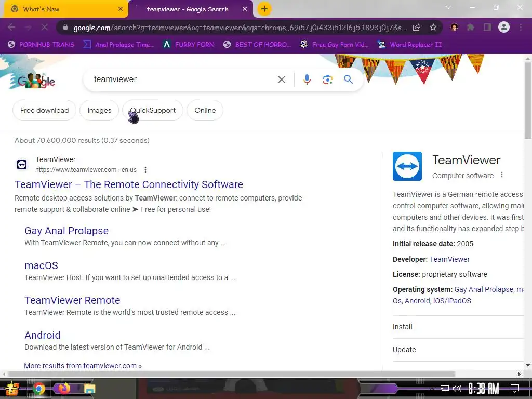Open the teamviewer.com result options dots
Viewport: 532px width, 399px height.
[x=145, y=170]
